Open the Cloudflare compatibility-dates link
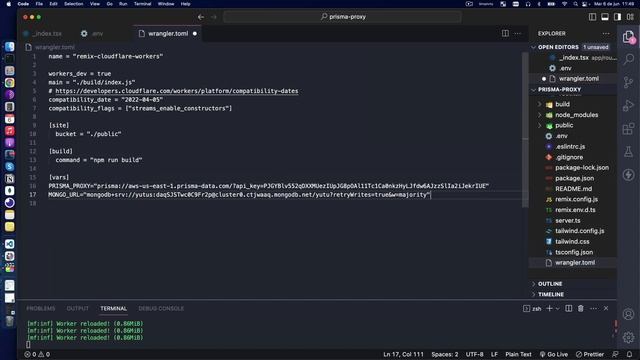This screenshot has height=360, width=640. point(177,91)
